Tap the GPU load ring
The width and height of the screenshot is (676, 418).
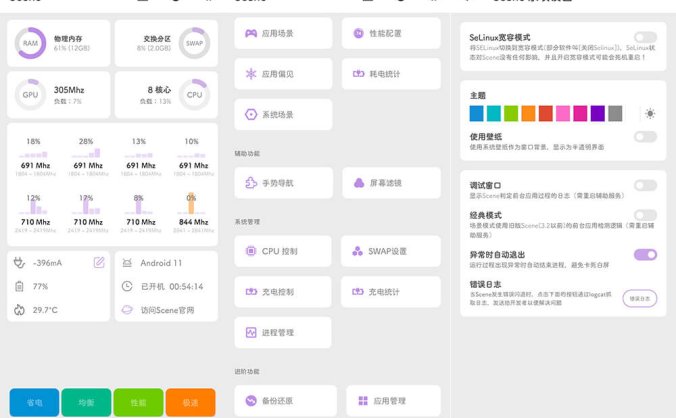pyautogui.click(x=30, y=95)
